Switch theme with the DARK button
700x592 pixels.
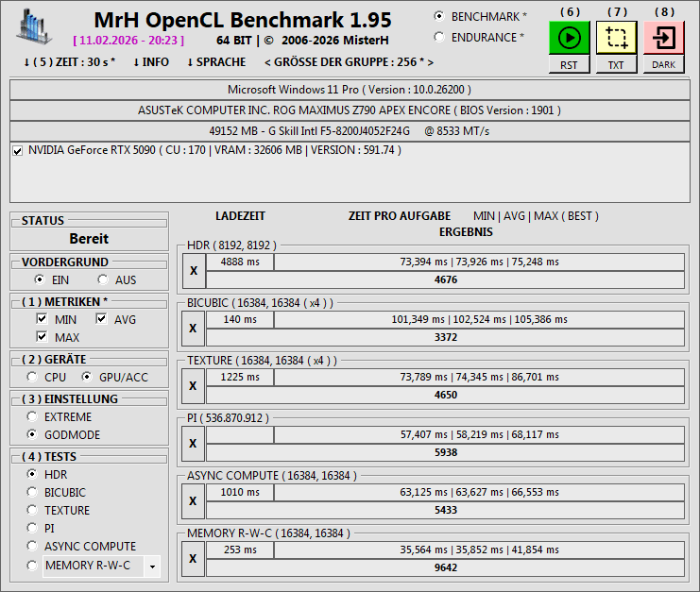click(x=664, y=65)
